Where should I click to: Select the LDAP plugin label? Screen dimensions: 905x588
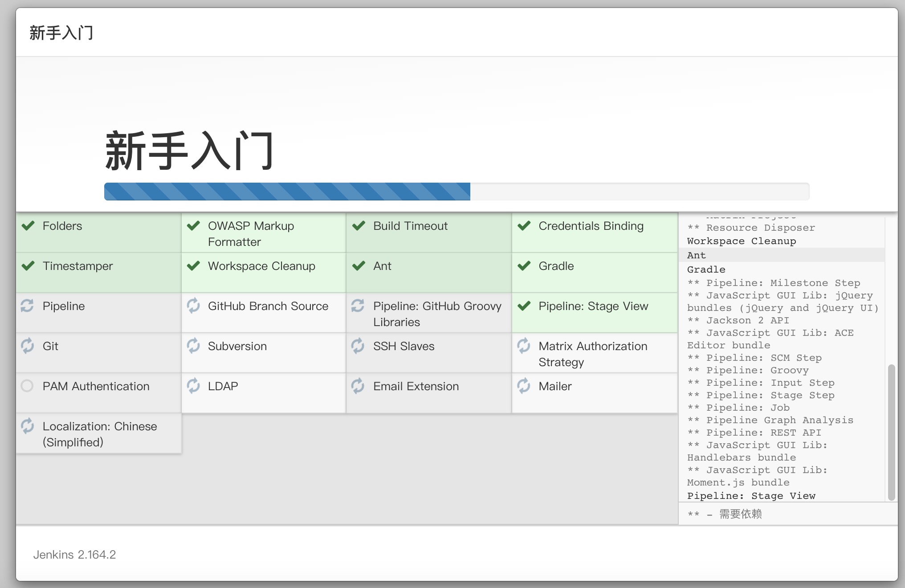click(x=223, y=386)
